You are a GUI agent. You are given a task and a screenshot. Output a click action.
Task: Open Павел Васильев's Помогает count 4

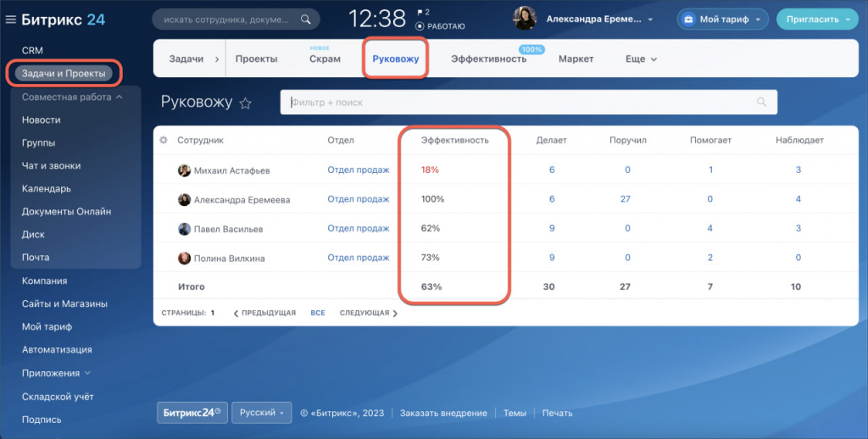(x=710, y=228)
